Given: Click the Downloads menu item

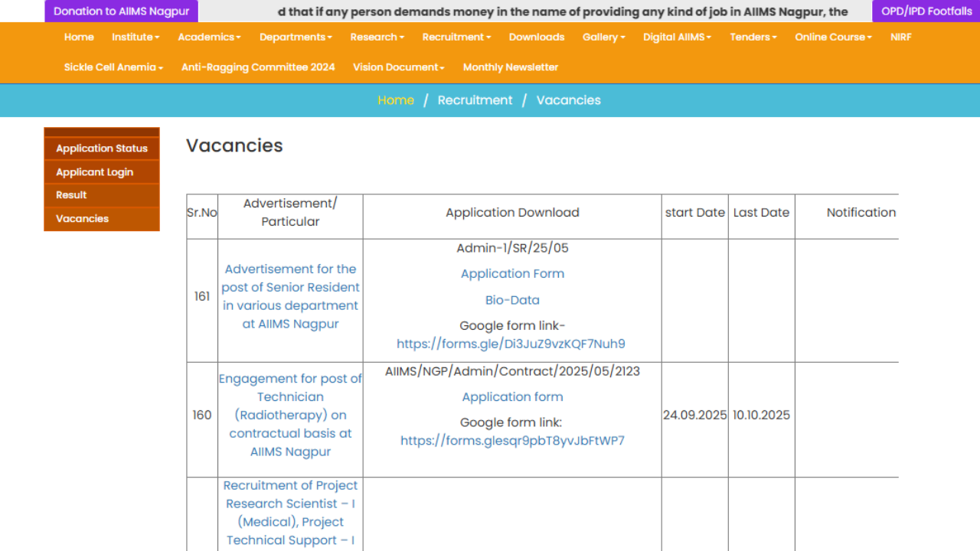Looking at the screenshot, I should pos(537,37).
